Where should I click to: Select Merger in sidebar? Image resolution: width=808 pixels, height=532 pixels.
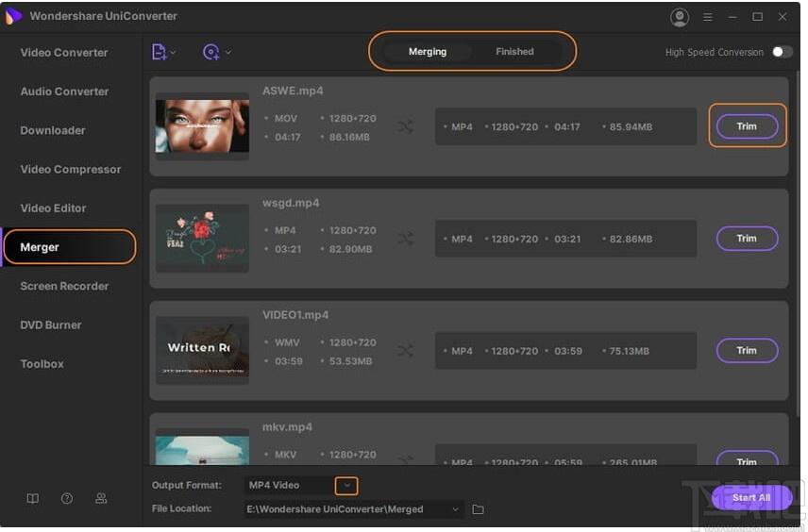pos(70,247)
